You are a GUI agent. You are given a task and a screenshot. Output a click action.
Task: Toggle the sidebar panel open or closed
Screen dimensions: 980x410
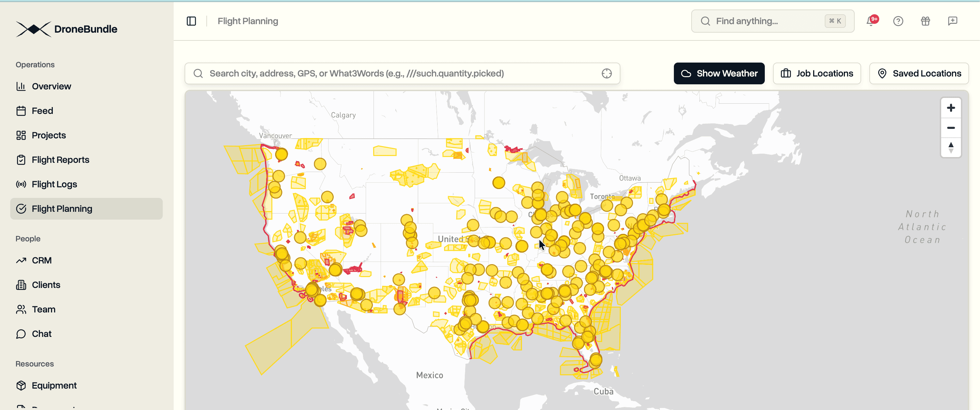[x=191, y=21]
